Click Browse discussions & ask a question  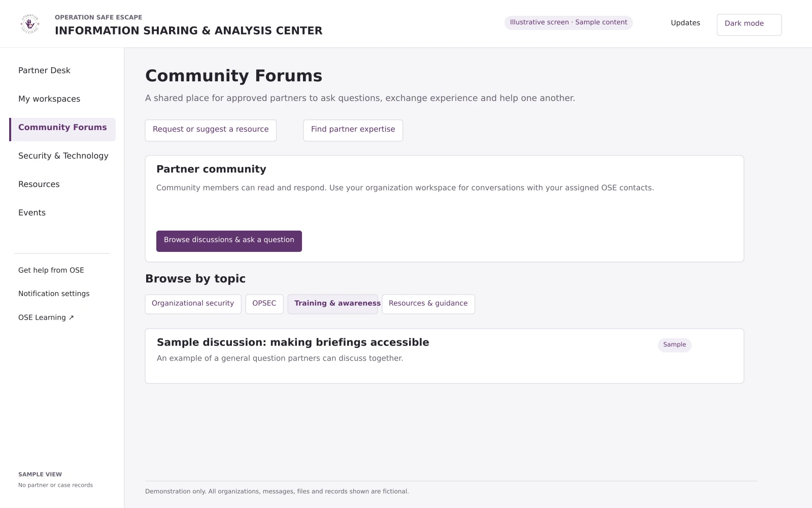pos(229,241)
